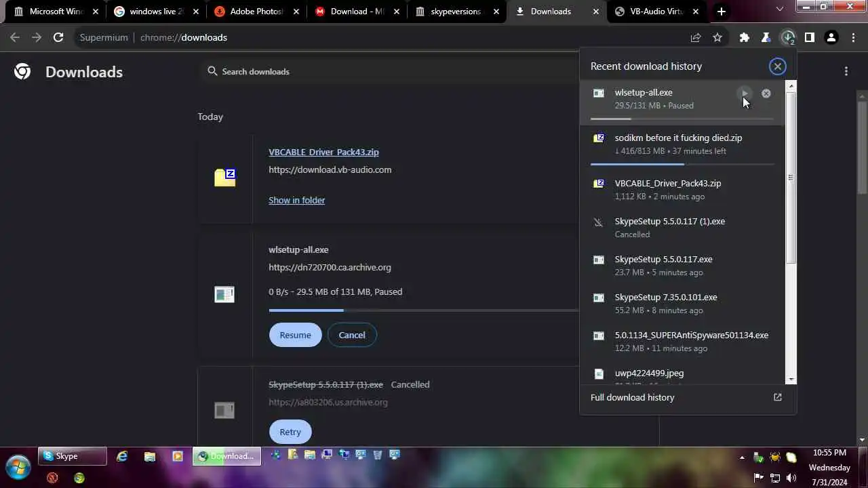Share this page via the share icon
Viewport: 868px width, 488px height.
point(696,37)
